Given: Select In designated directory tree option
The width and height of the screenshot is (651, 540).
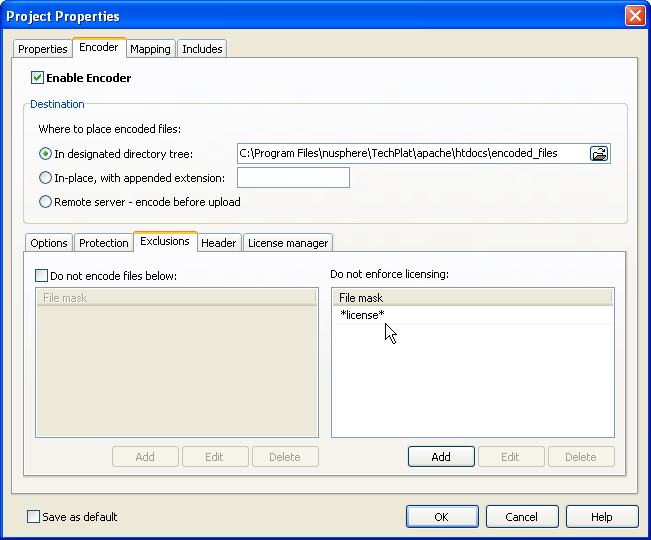Looking at the screenshot, I should tap(45, 154).
